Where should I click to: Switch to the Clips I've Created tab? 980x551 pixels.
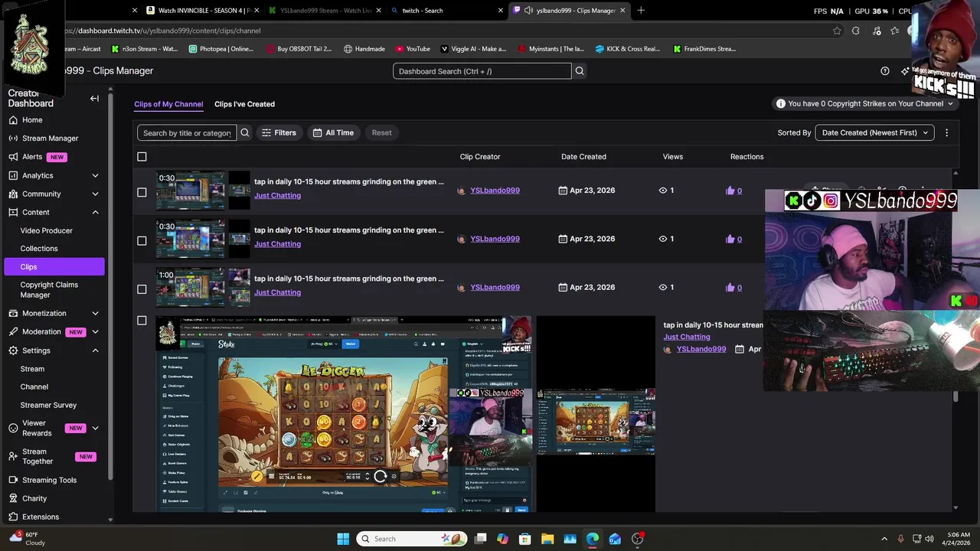pos(244,104)
